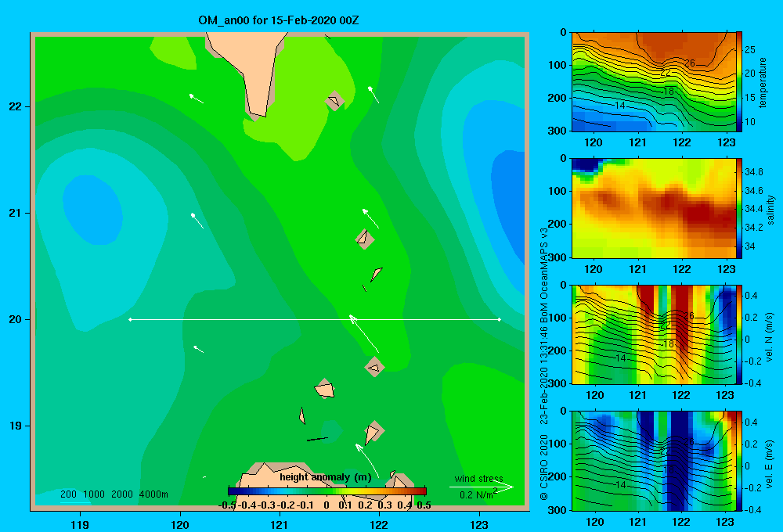Click the temperature colorbar beside the top panel

738,81
